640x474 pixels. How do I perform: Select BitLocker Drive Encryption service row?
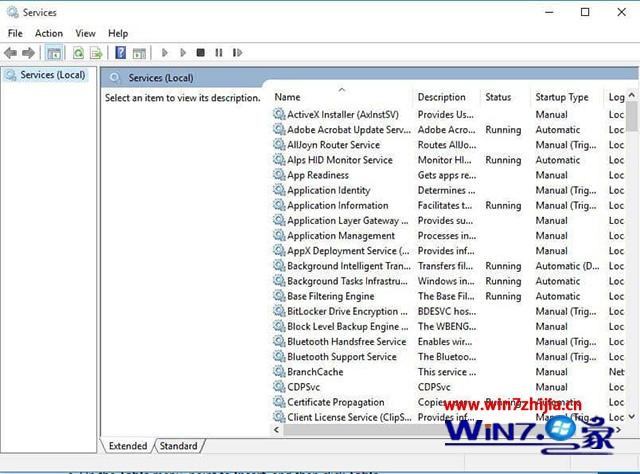coord(449,311)
